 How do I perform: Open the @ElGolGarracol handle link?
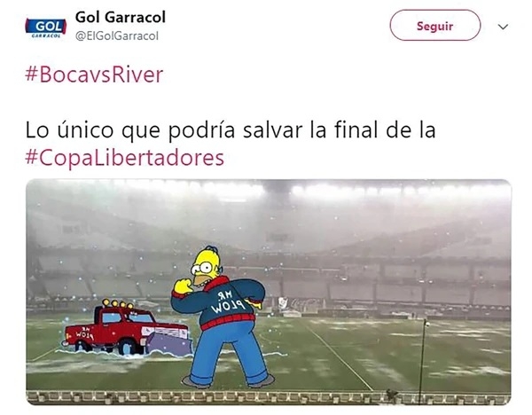point(117,36)
